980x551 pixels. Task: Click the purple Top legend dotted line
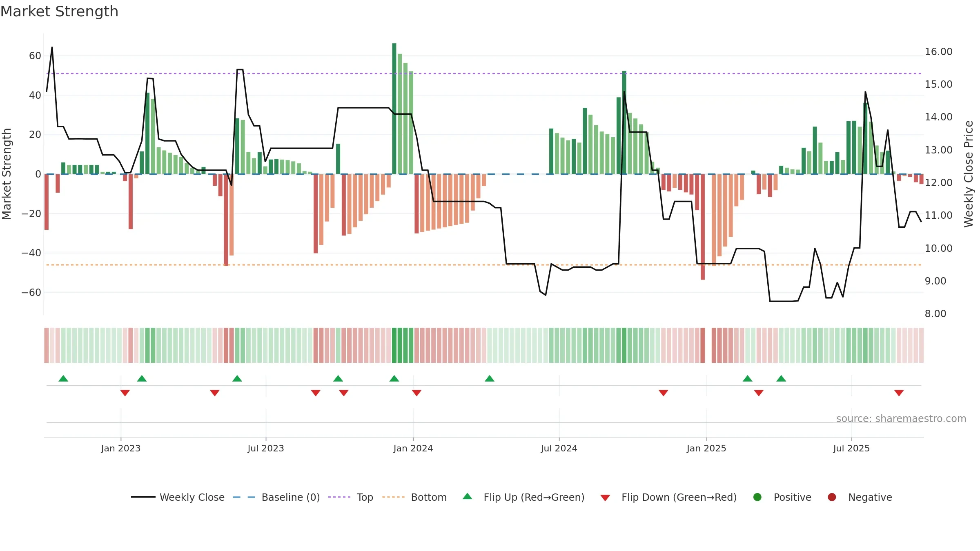pyautogui.click(x=339, y=497)
